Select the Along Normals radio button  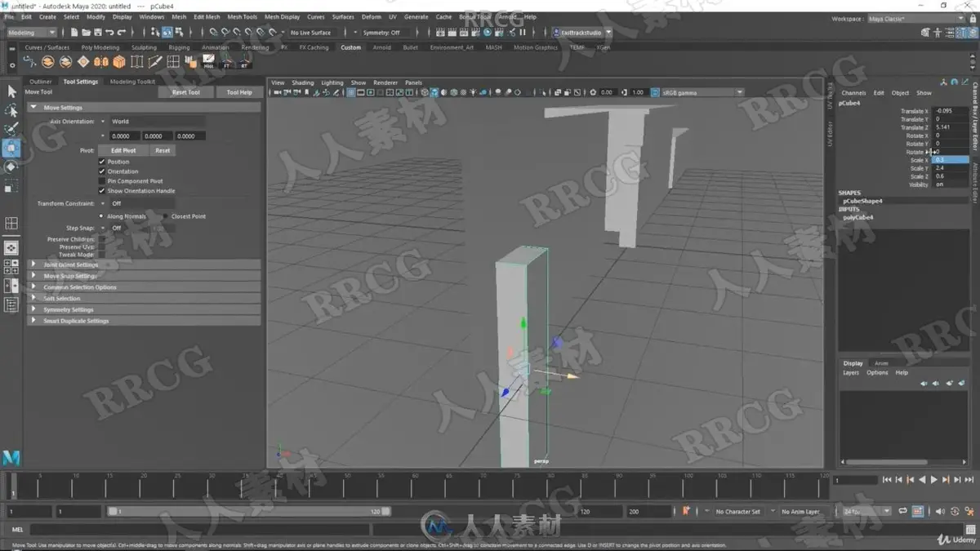click(102, 216)
